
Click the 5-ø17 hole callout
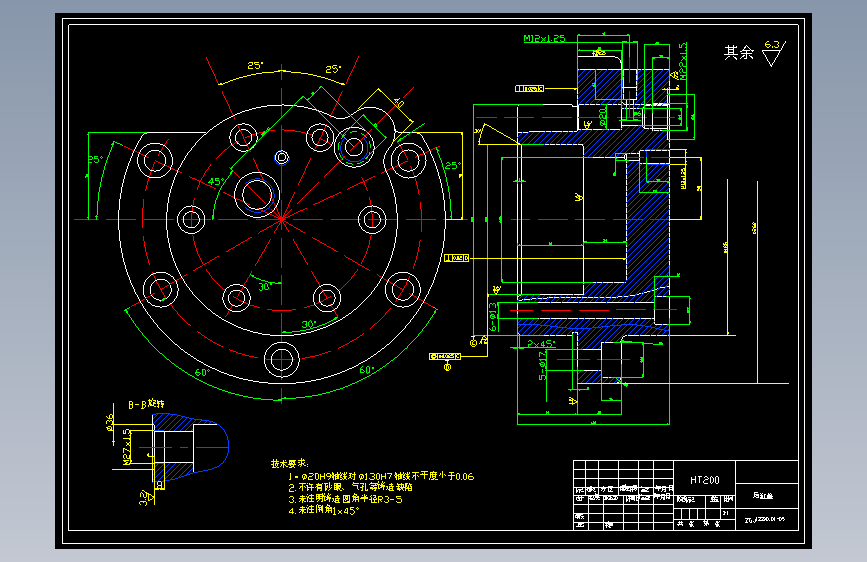coord(542,365)
